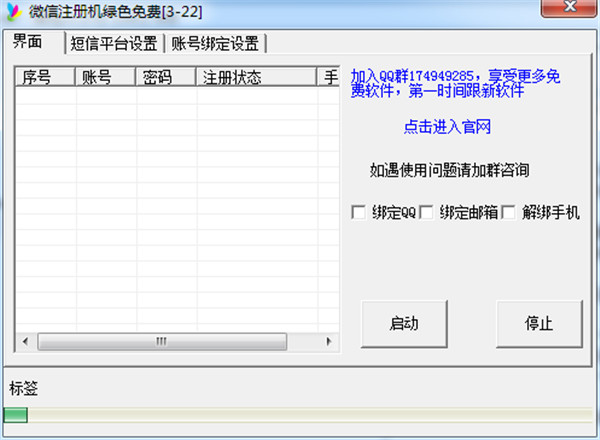Click the table's left scroll arrow
Screen dimensions: 600x440
(x=24, y=342)
